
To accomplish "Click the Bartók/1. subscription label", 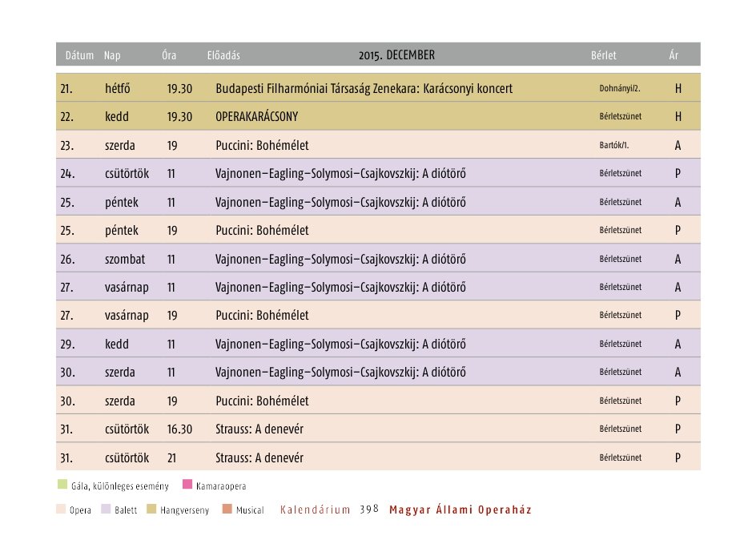I will click(613, 146).
